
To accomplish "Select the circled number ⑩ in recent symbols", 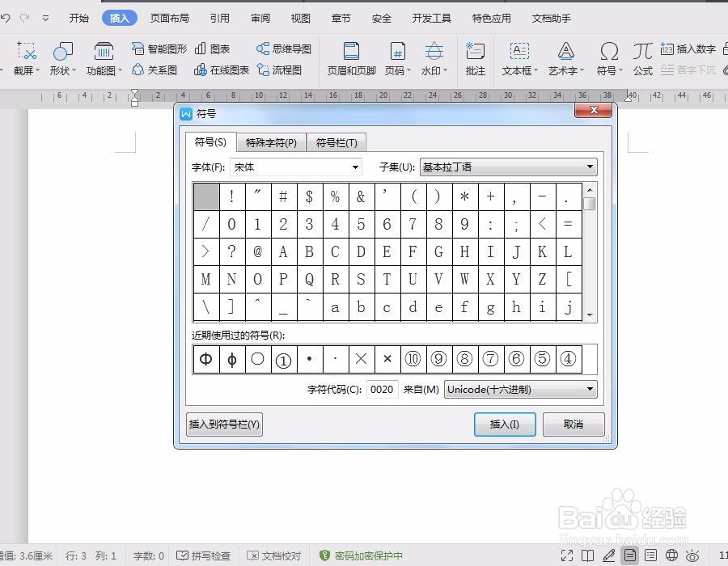I will [413, 358].
